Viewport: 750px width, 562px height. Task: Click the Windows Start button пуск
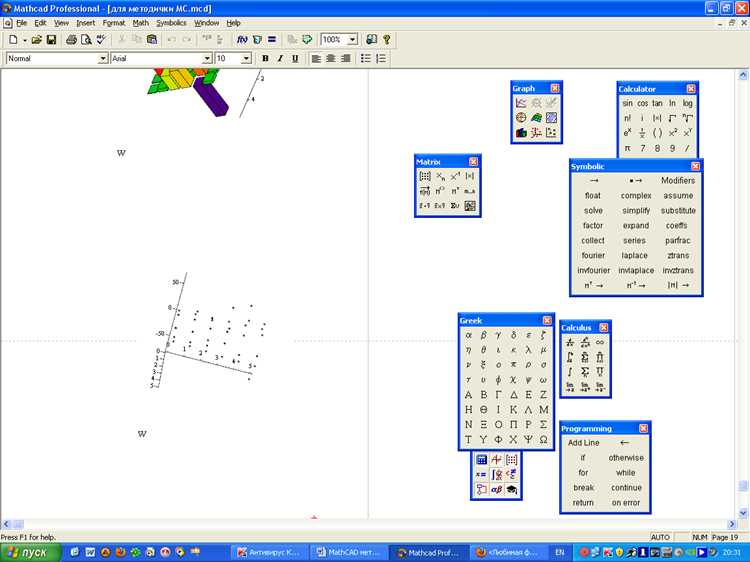click(x=30, y=552)
